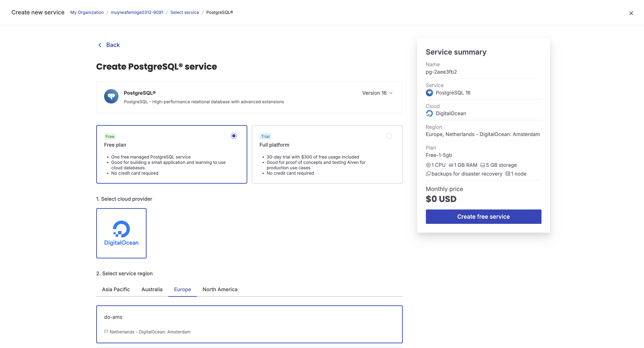
Task: Click the flag icon beside Netherlands region
Action: 106,332
